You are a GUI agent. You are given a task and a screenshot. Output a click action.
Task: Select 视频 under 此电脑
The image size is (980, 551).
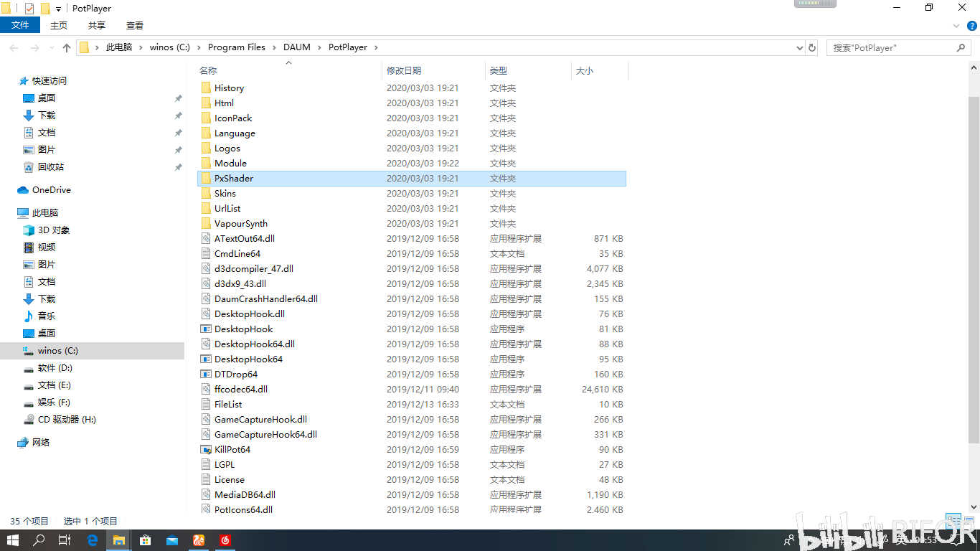coord(39,248)
